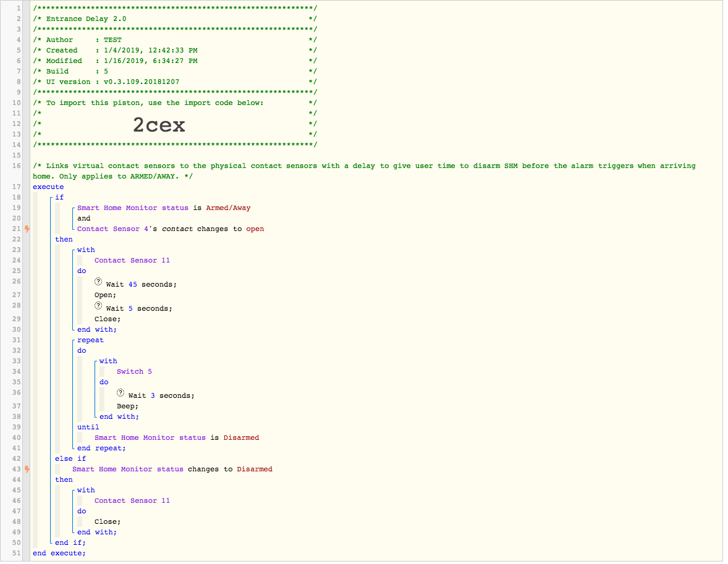728x564 pixels.
Task: Click the lightning trigger icon on line 43
Action: click(27, 469)
